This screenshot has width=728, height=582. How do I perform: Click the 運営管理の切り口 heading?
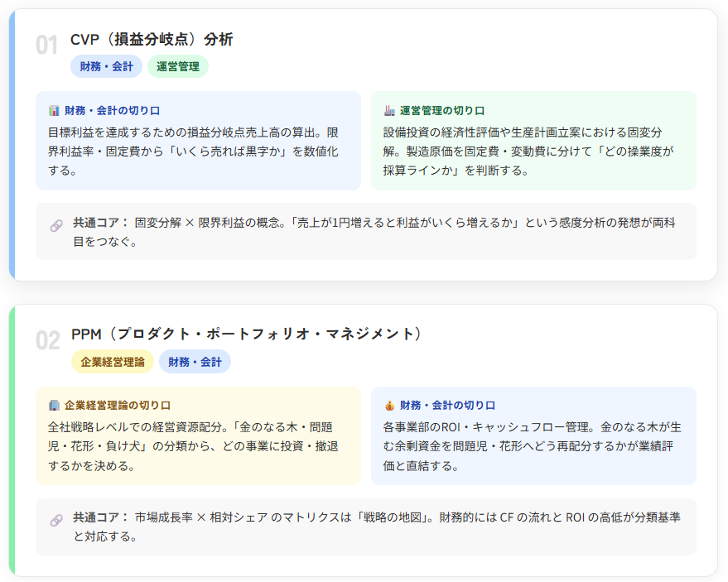coord(442,110)
